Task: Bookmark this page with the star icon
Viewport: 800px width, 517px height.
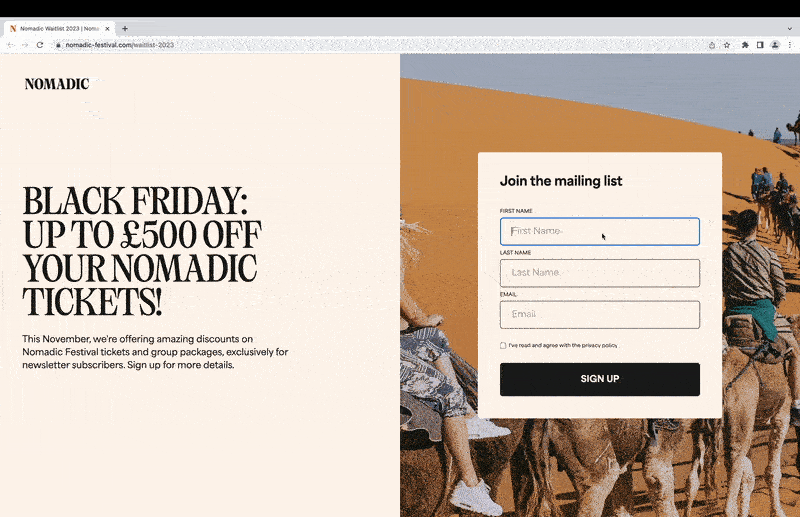Action: click(727, 45)
